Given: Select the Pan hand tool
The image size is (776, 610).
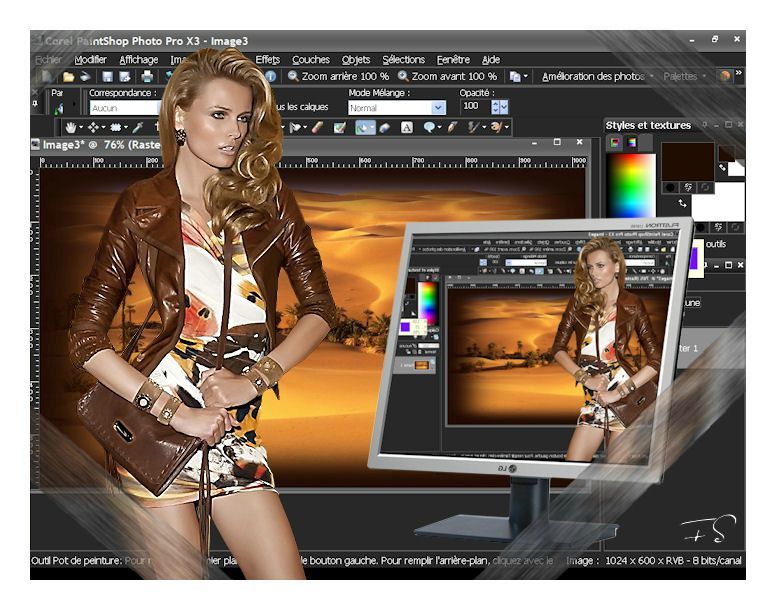Looking at the screenshot, I should pos(71,128).
